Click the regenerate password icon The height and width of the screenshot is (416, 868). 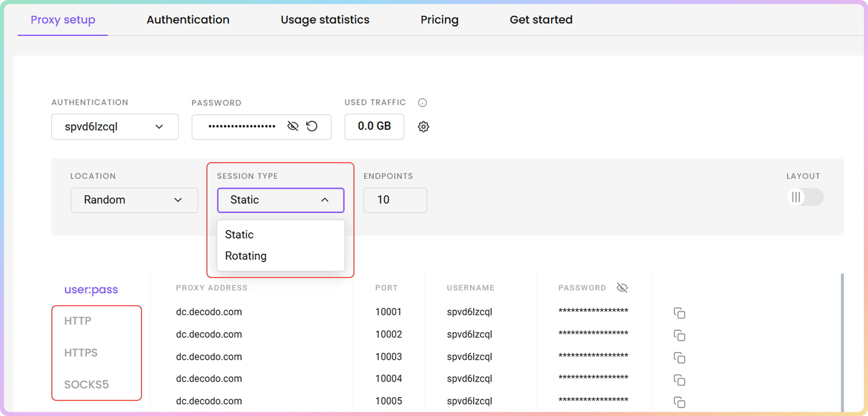pyautogui.click(x=312, y=126)
